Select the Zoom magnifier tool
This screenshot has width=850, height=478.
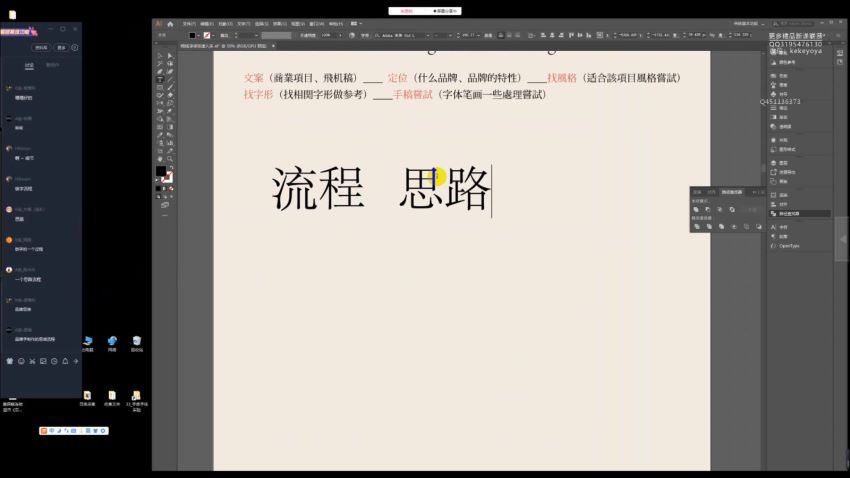pyautogui.click(x=170, y=159)
